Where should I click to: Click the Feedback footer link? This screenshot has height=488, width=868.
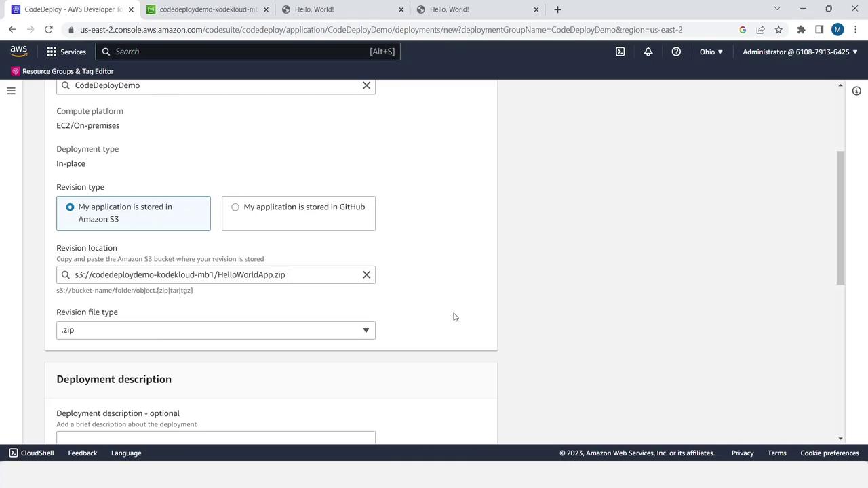pos(83,453)
